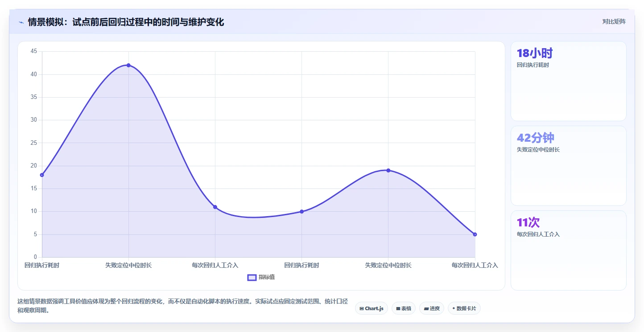Open the 18小时 回归执行耗时 card
The height and width of the screenshot is (332, 644).
pos(569,81)
